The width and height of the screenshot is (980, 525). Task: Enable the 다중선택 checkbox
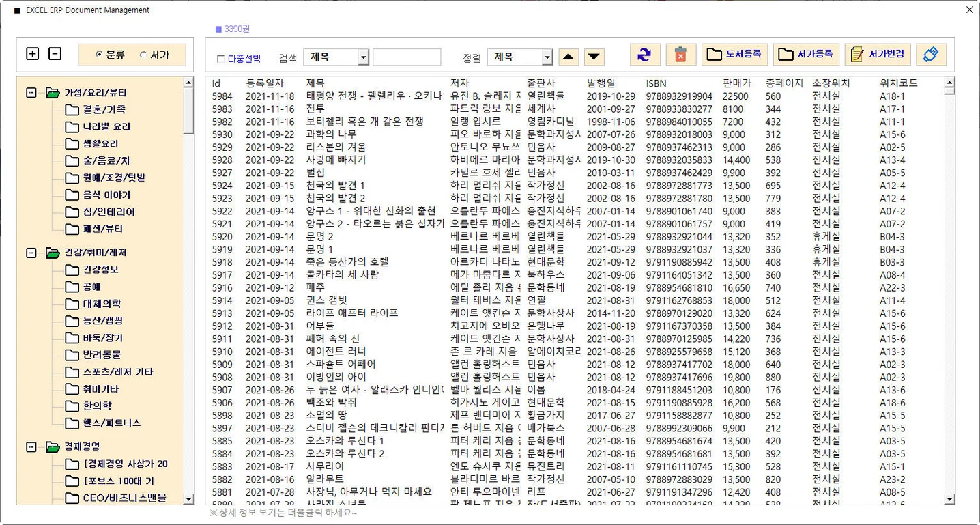220,59
